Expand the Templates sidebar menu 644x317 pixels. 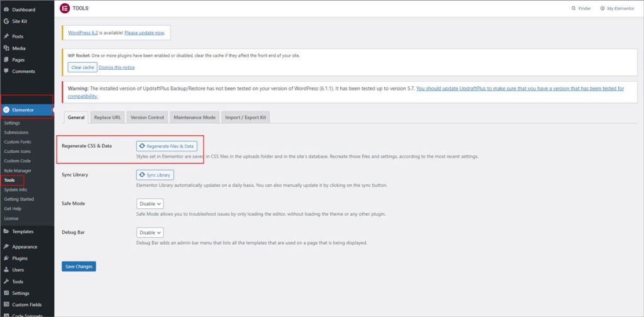click(23, 231)
